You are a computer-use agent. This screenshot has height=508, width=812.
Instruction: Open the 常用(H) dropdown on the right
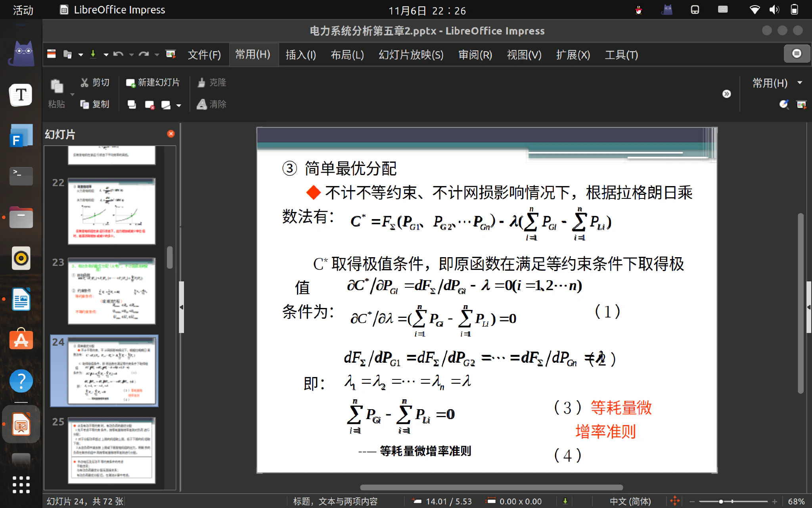[801, 83]
